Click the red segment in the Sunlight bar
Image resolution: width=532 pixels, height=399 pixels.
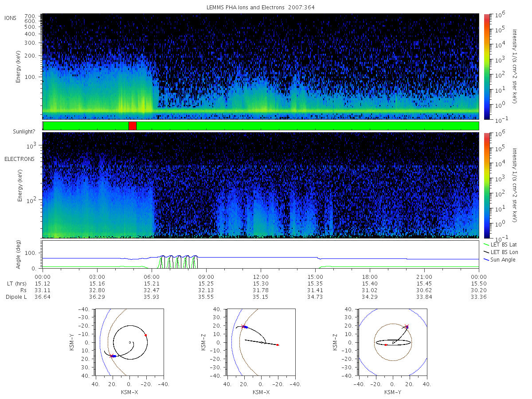(133, 126)
